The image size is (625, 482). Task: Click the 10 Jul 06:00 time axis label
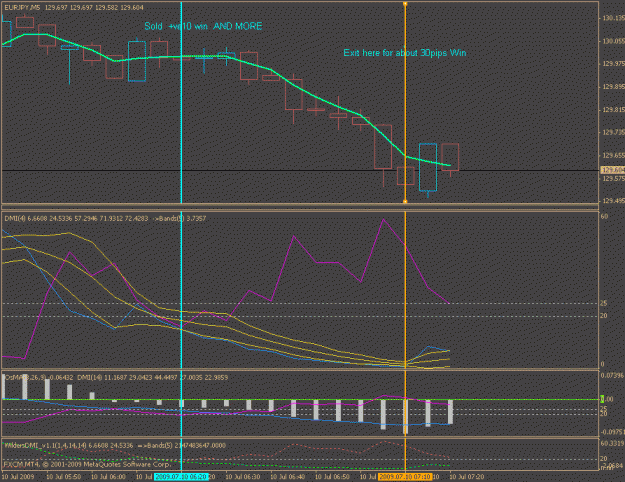coord(108,477)
